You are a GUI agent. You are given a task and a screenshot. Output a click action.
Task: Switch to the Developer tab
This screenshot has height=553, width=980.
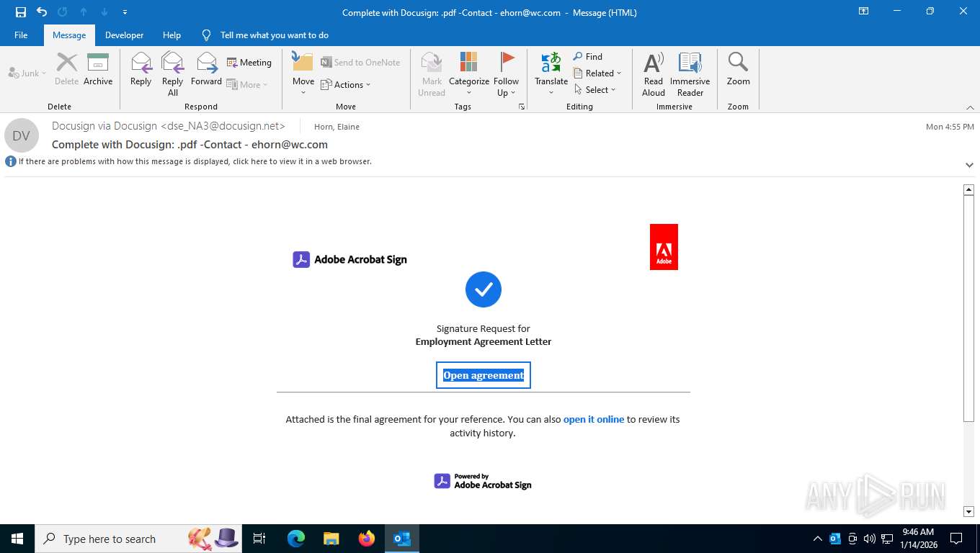pyautogui.click(x=124, y=35)
